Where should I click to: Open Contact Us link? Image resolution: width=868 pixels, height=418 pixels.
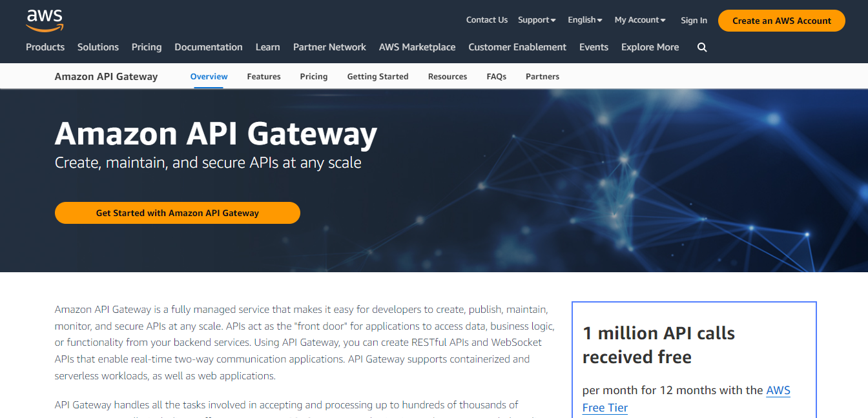coord(487,20)
